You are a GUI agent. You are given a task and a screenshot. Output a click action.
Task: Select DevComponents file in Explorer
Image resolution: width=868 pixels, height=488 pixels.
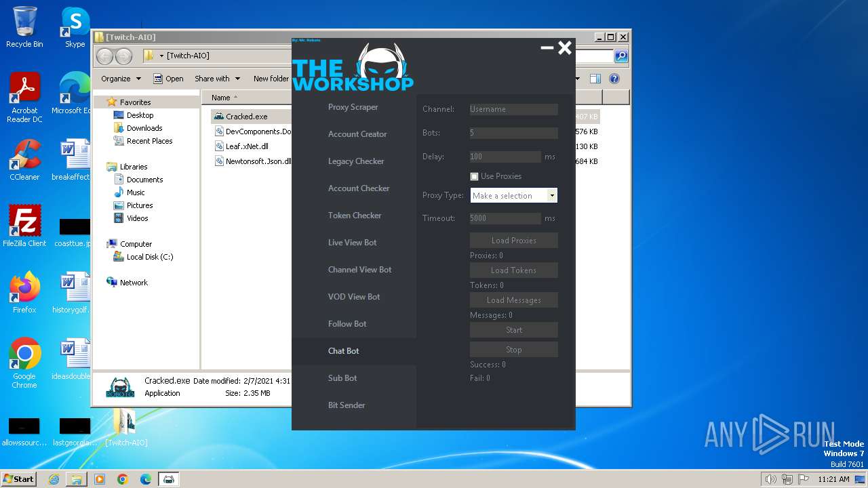point(252,131)
